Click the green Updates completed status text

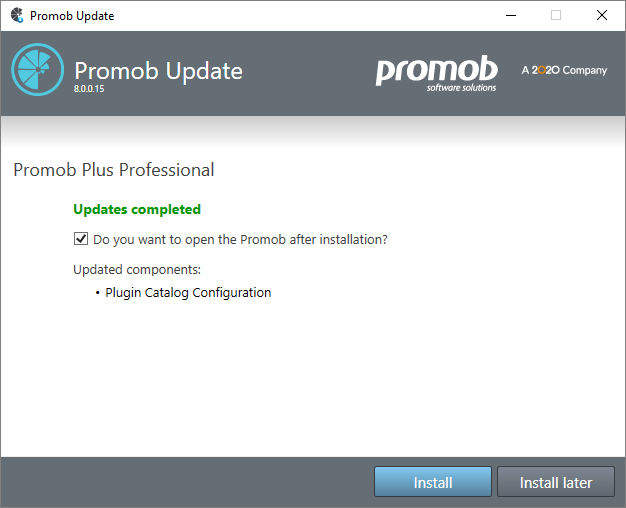pos(137,209)
